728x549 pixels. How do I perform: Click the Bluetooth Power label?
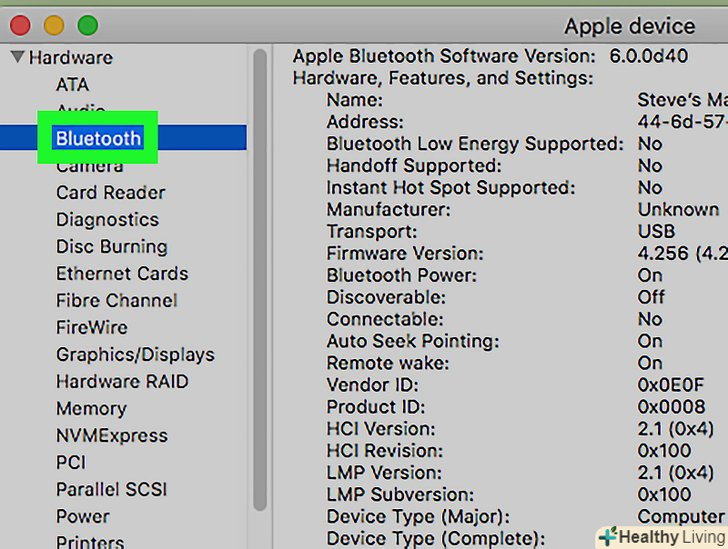point(402,275)
